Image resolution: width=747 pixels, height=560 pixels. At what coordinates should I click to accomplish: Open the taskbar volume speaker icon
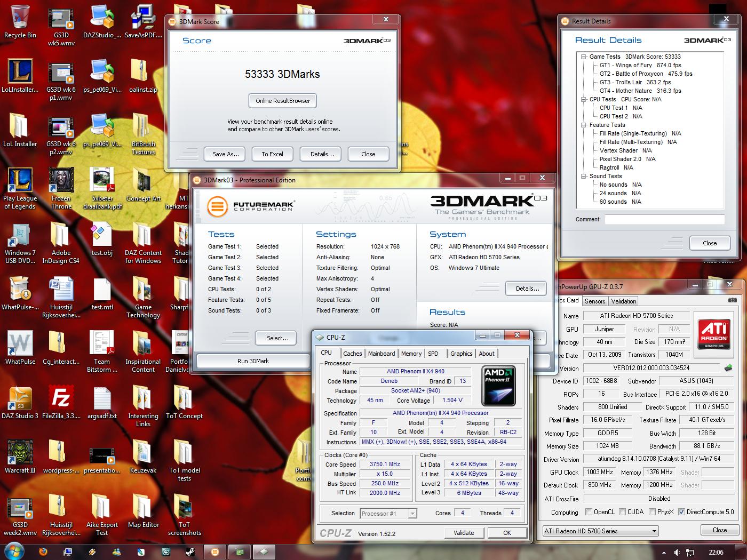pos(677,553)
